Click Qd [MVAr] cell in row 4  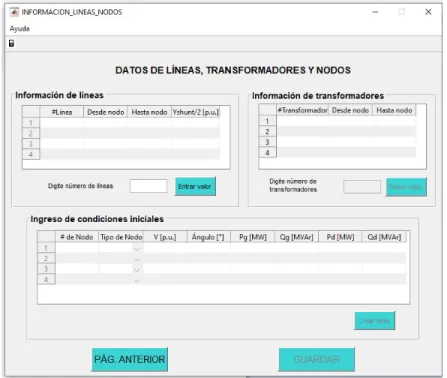pyautogui.click(x=384, y=279)
